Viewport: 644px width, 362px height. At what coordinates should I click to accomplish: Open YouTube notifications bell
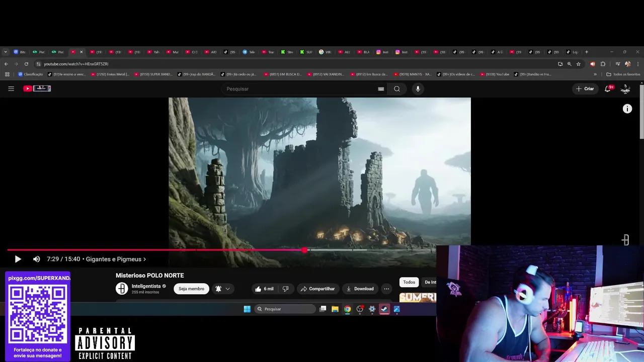pyautogui.click(x=608, y=88)
